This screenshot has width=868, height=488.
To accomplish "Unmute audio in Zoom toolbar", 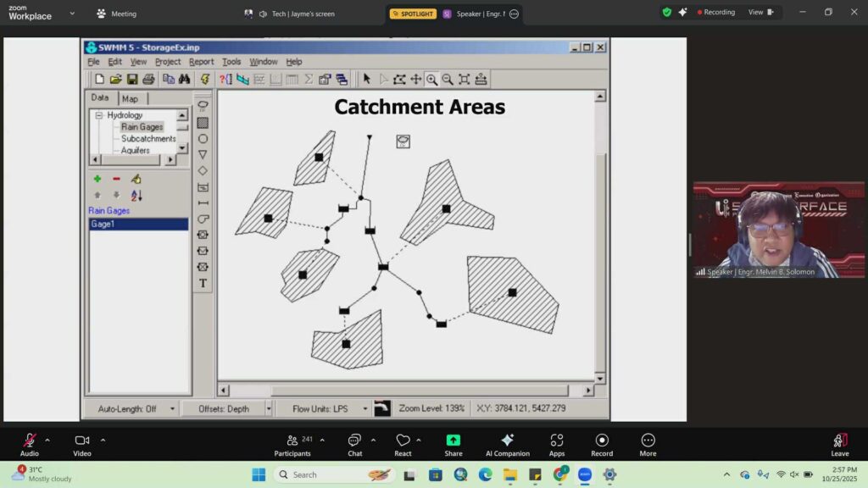I will tap(30, 441).
